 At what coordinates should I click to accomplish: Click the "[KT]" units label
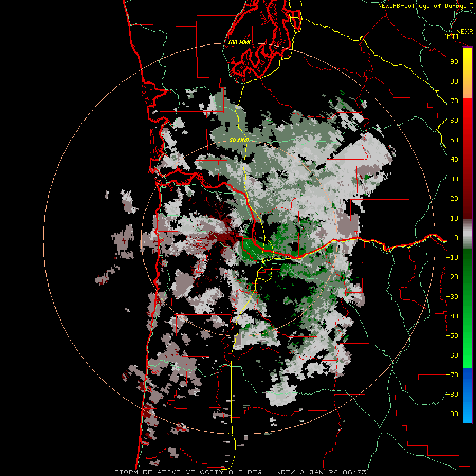(452, 37)
